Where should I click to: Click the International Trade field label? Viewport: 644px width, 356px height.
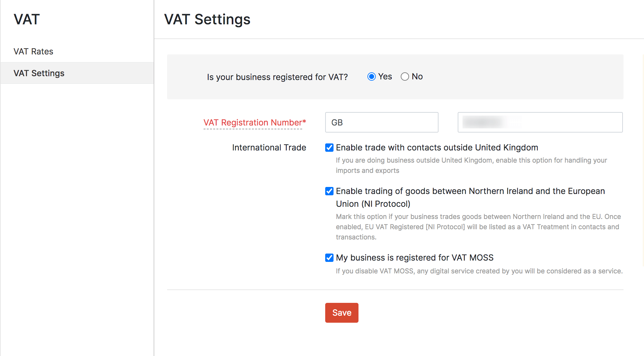tap(269, 148)
